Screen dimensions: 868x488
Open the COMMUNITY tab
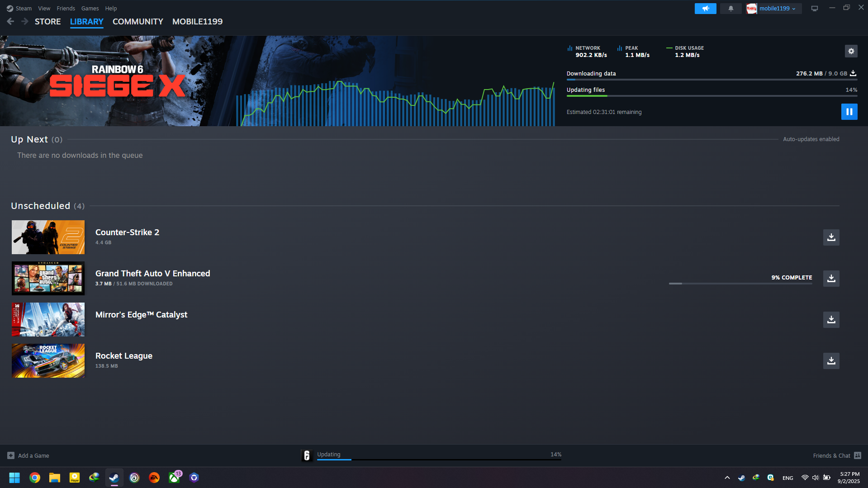click(138, 22)
